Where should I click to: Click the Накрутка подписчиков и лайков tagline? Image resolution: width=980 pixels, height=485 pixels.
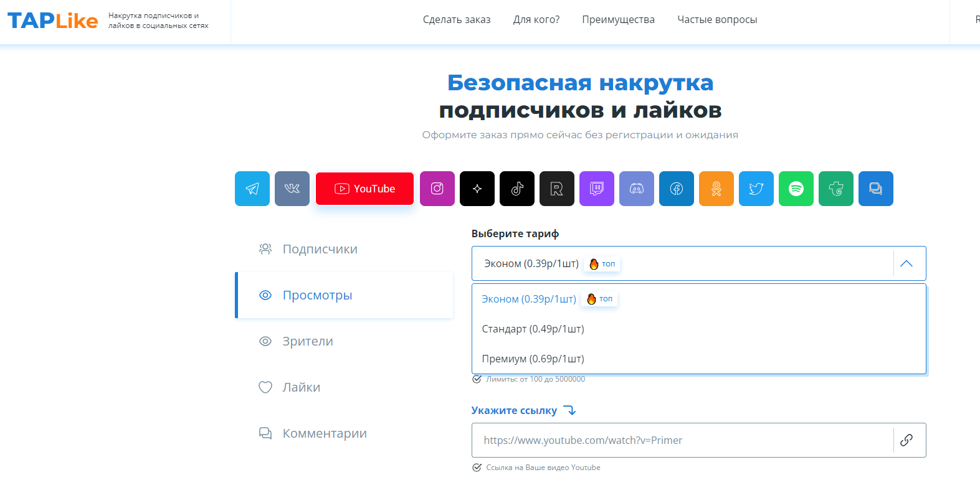(x=158, y=21)
